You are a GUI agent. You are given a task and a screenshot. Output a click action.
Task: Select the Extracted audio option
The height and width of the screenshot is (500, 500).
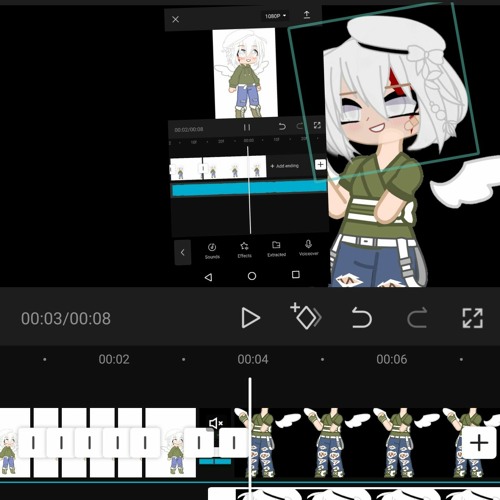276,249
